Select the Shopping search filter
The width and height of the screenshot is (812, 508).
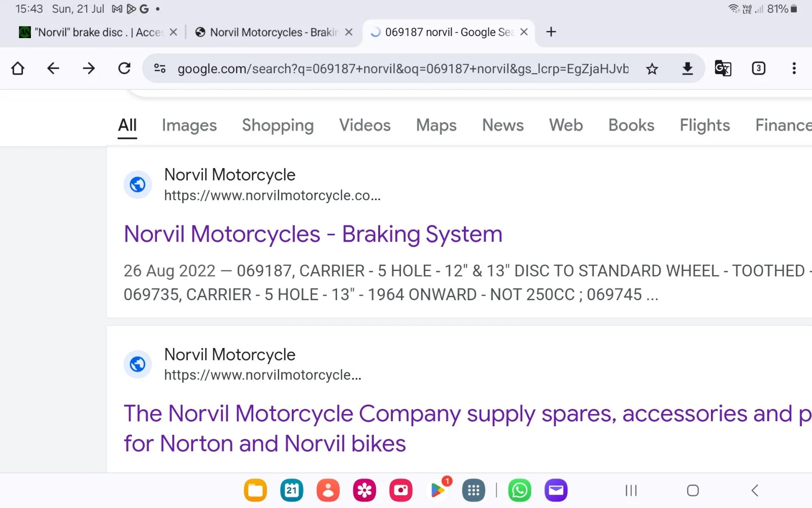[278, 125]
